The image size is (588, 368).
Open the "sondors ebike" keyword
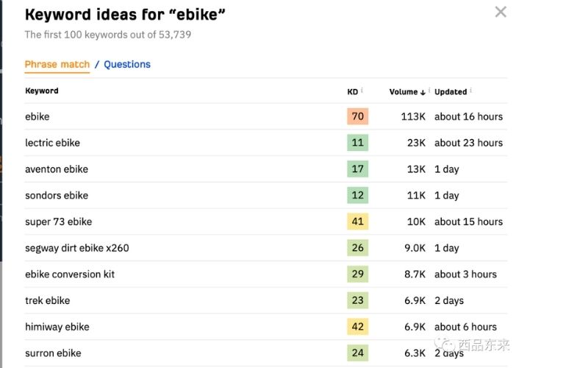tap(57, 195)
